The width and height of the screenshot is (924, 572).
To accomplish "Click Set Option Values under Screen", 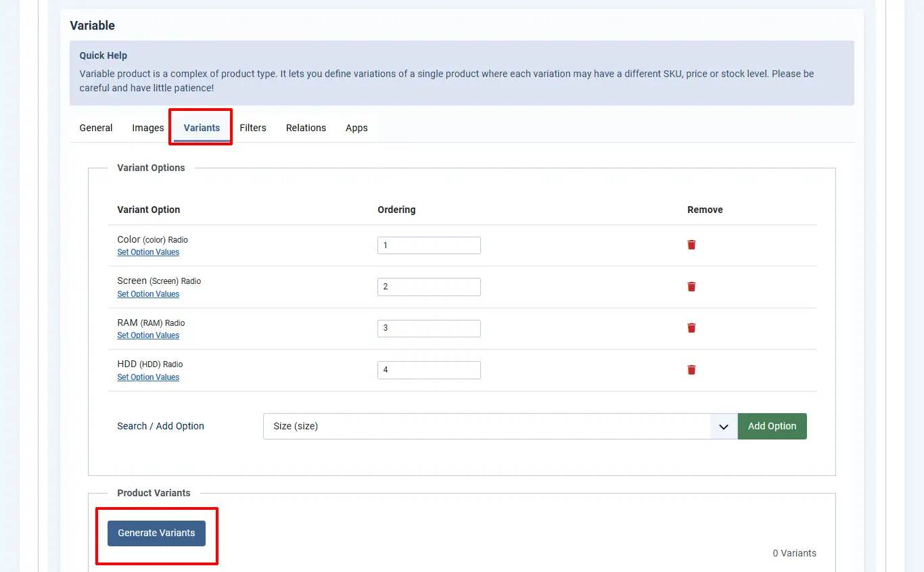I will point(148,294).
